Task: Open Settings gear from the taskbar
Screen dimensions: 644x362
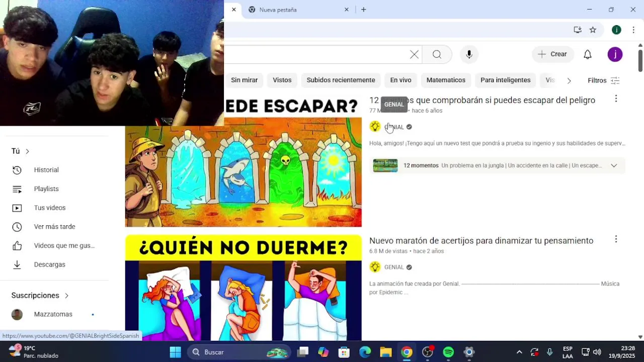Action: pos(469,352)
